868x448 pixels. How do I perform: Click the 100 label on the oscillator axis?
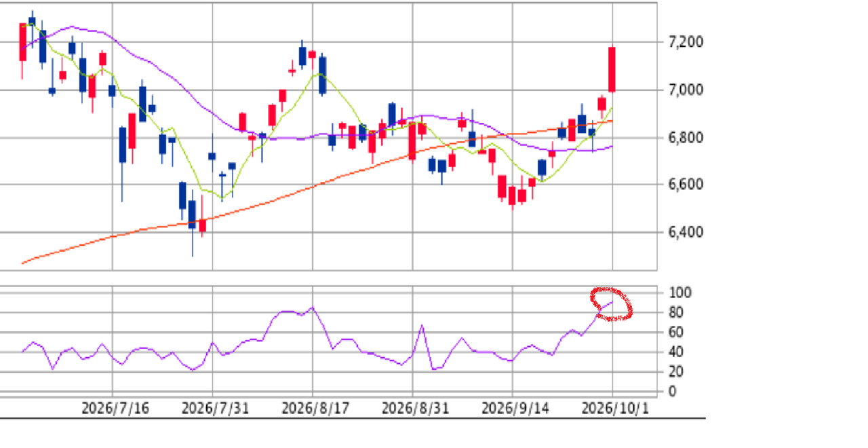680,293
